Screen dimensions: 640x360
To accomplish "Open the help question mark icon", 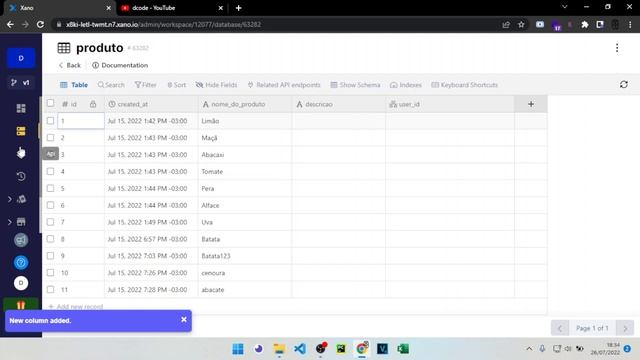I will click(x=21, y=262).
